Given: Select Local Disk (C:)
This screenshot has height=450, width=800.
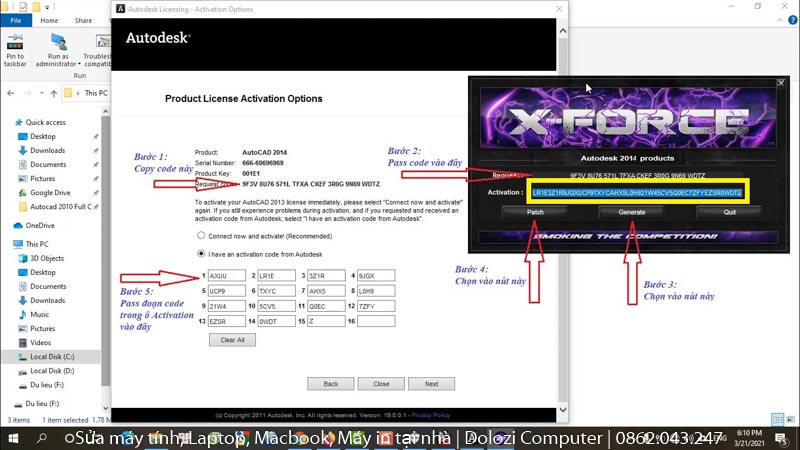Looking at the screenshot, I should tap(52, 357).
